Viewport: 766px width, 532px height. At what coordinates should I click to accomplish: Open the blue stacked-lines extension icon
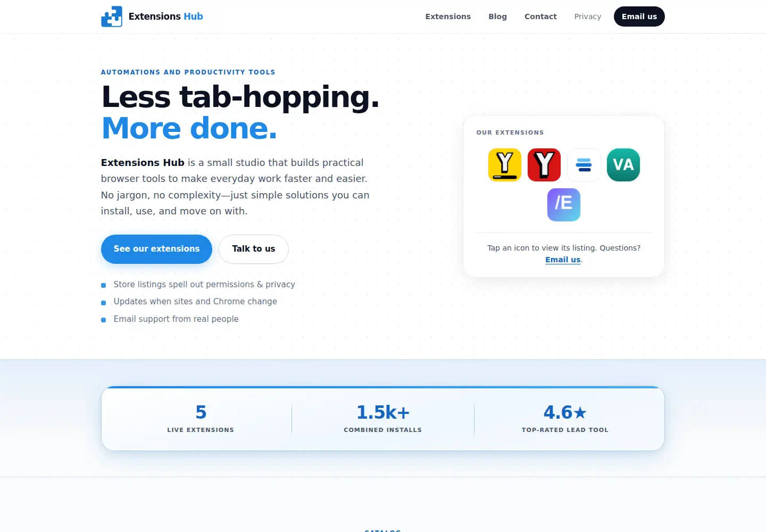(584, 165)
